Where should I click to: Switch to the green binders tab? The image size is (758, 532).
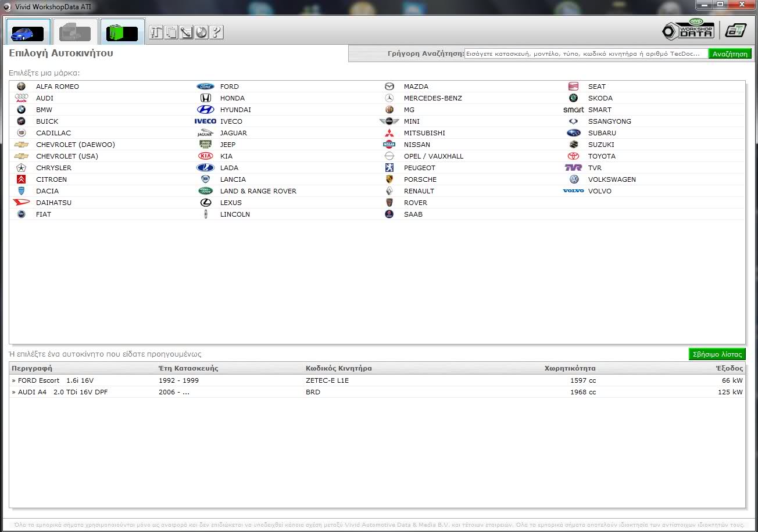[x=122, y=32]
